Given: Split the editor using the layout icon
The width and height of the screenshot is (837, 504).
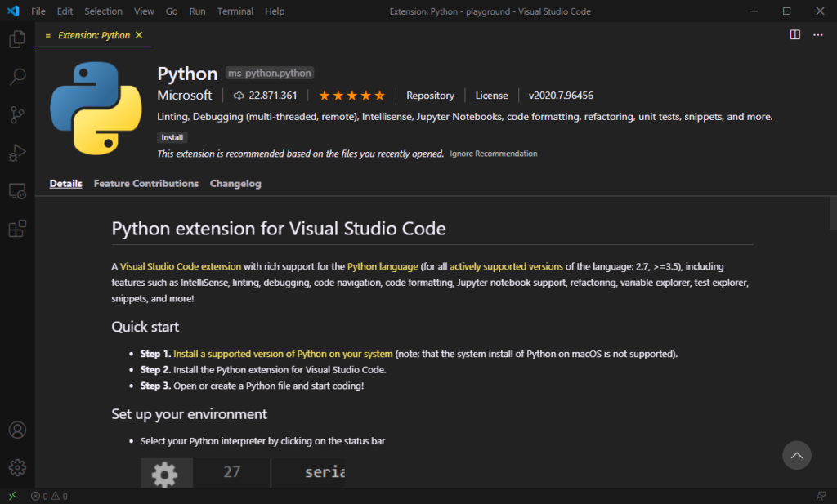Looking at the screenshot, I should 794,35.
